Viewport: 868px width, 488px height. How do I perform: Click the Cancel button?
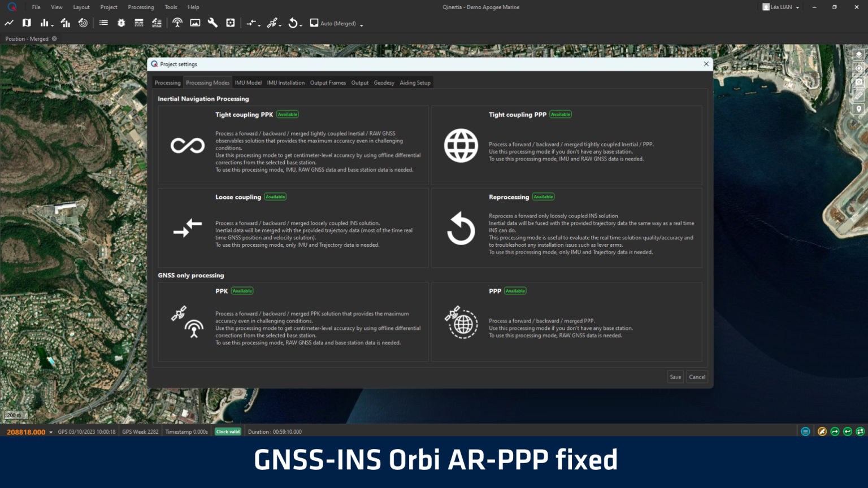pyautogui.click(x=697, y=377)
